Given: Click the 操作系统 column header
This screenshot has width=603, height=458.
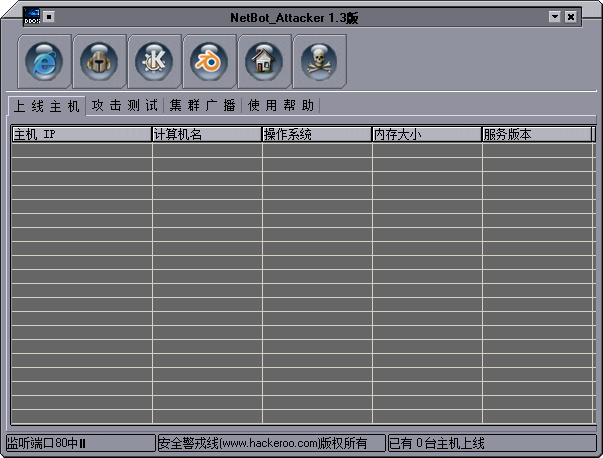Looking at the screenshot, I should pyautogui.click(x=317, y=135).
